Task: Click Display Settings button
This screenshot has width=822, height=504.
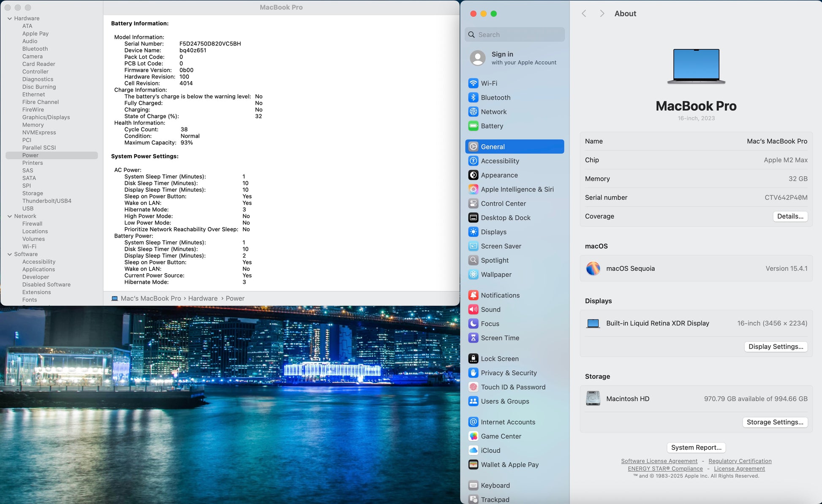Action: [x=776, y=347]
